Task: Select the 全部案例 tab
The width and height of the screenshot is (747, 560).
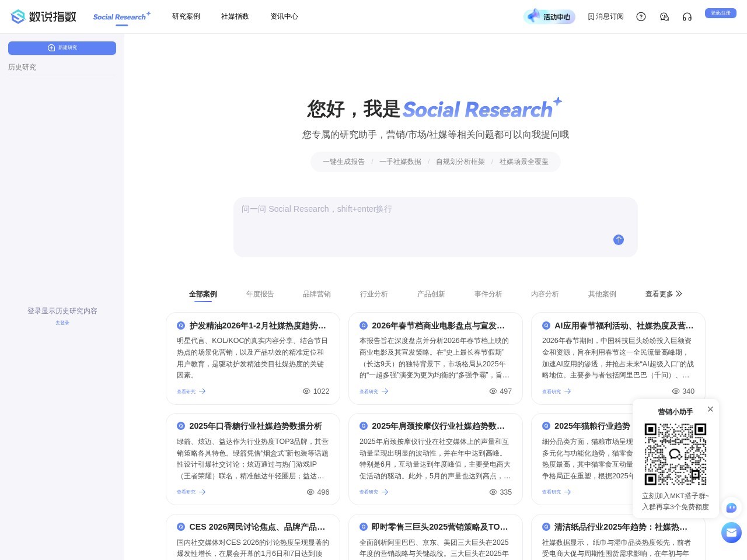Action: pos(203,294)
